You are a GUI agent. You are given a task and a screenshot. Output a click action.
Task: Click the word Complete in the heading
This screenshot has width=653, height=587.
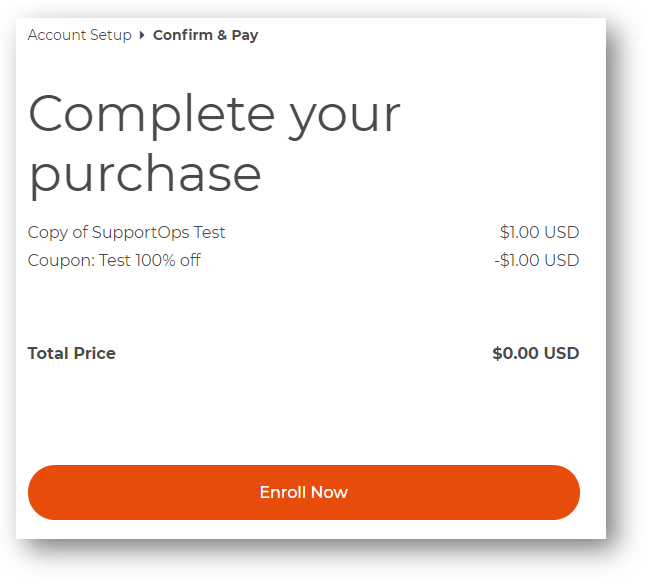coord(150,115)
